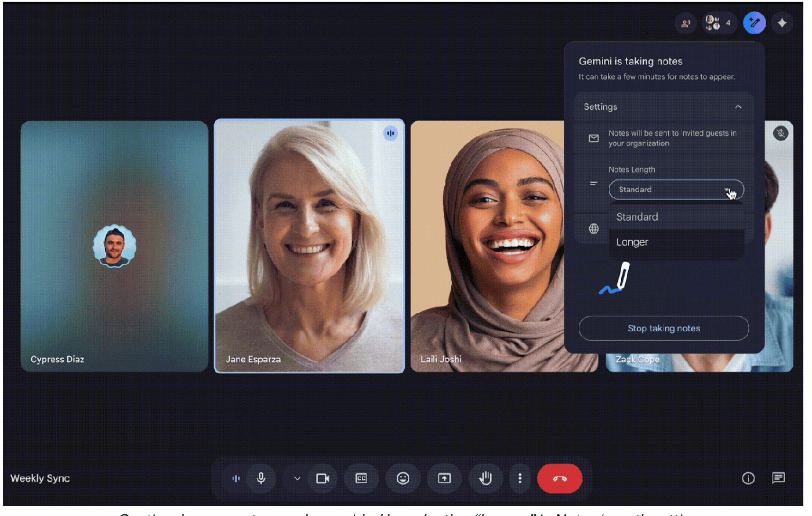The height and width of the screenshot is (516, 812).
Task: Click the Gemini take notes pencil icon
Action: (754, 23)
